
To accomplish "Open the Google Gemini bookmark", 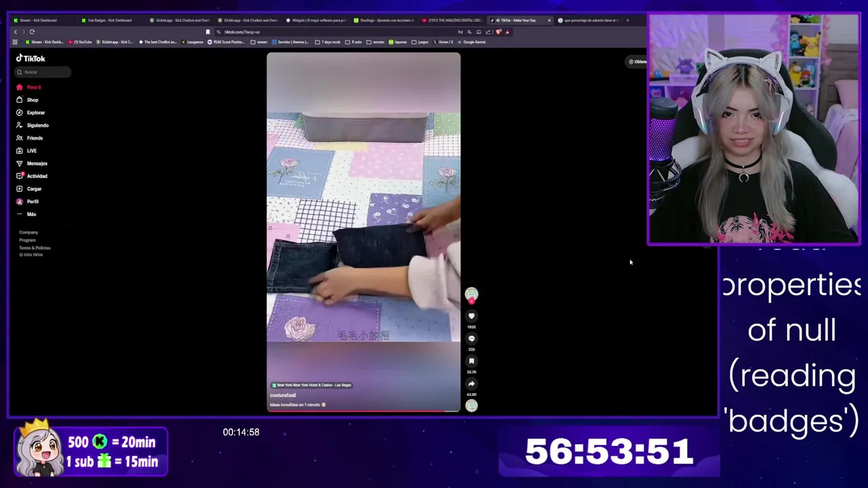I will [471, 42].
